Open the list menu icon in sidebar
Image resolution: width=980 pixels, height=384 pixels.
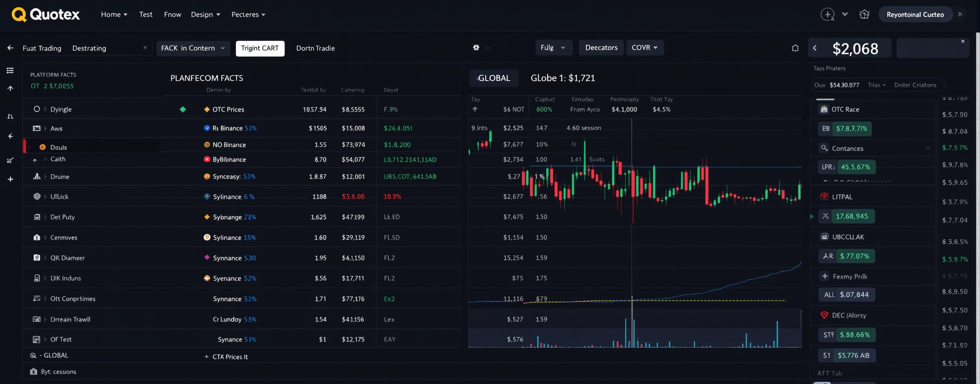click(10, 70)
